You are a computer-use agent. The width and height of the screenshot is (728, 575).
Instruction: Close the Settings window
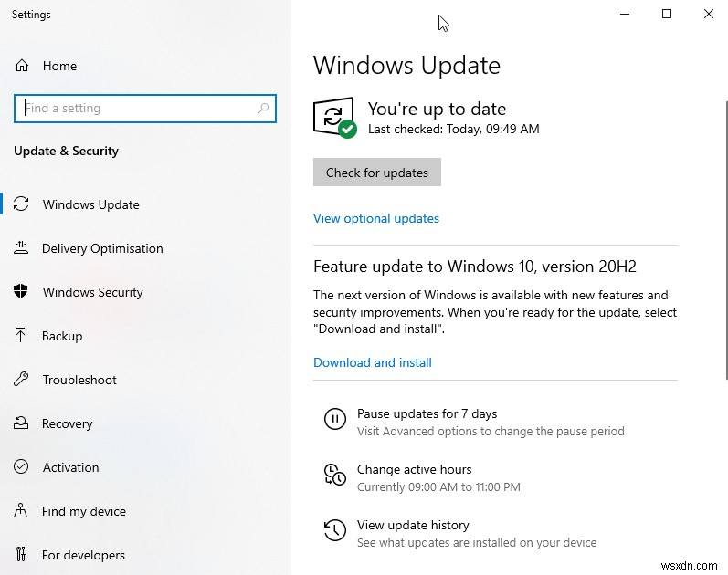[709, 14]
